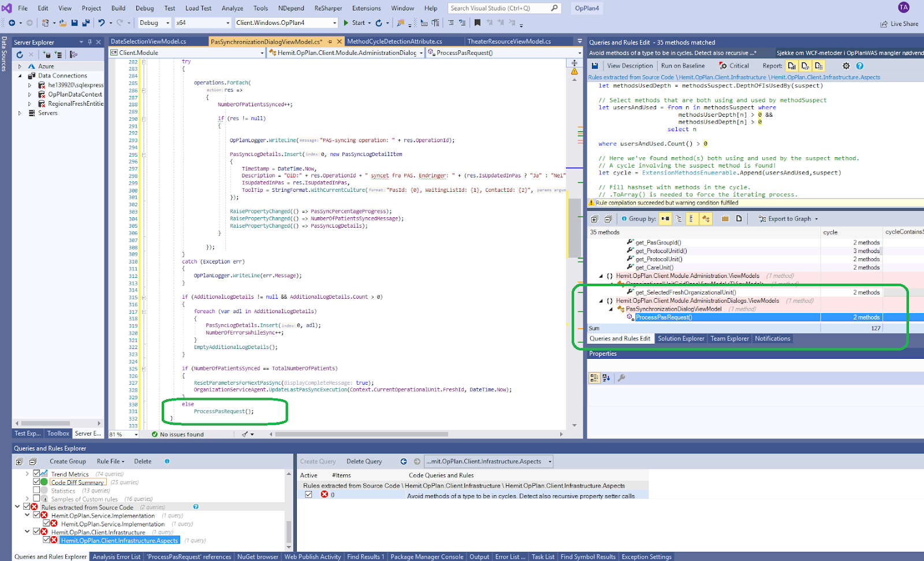
Task: Open NDepend rule settings gear
Action: [x=845, y=65]
